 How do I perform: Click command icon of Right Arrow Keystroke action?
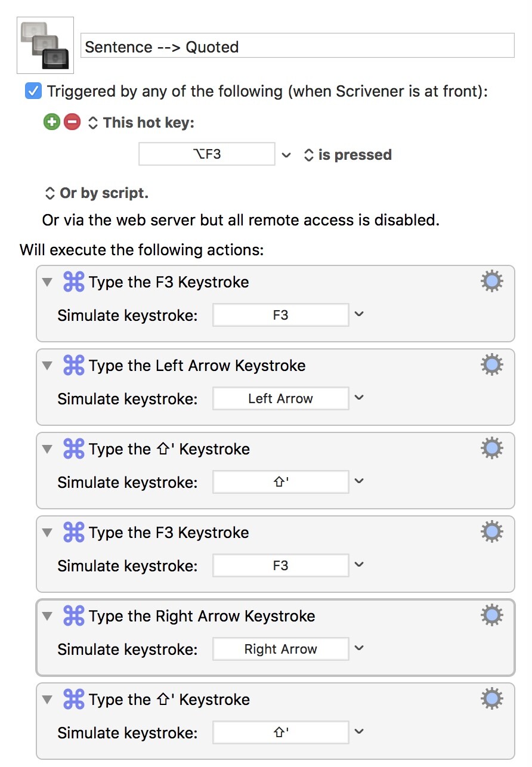(x=74, y=616)
